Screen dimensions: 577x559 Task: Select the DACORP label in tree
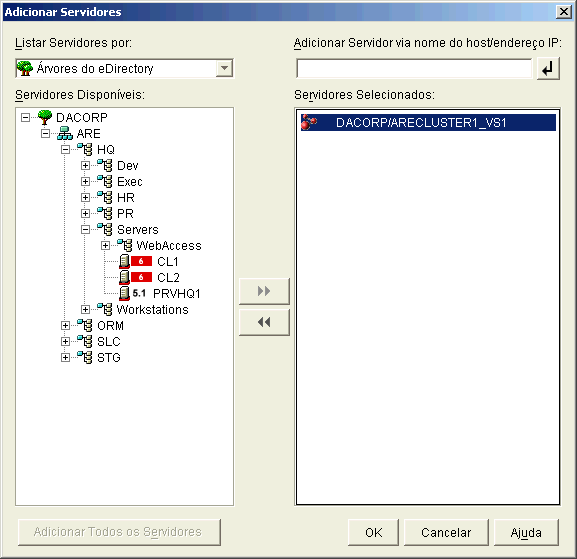pyautogui.click(x=82, y=118)
